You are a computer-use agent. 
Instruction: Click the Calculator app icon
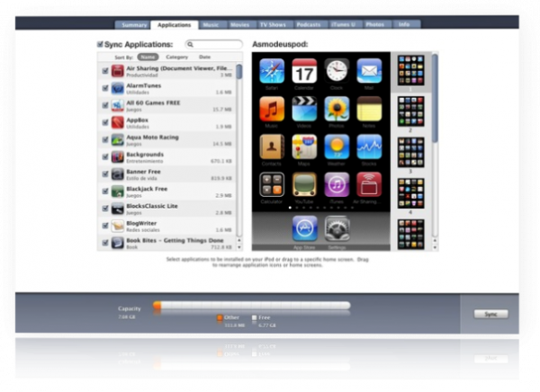coord(272,185)
